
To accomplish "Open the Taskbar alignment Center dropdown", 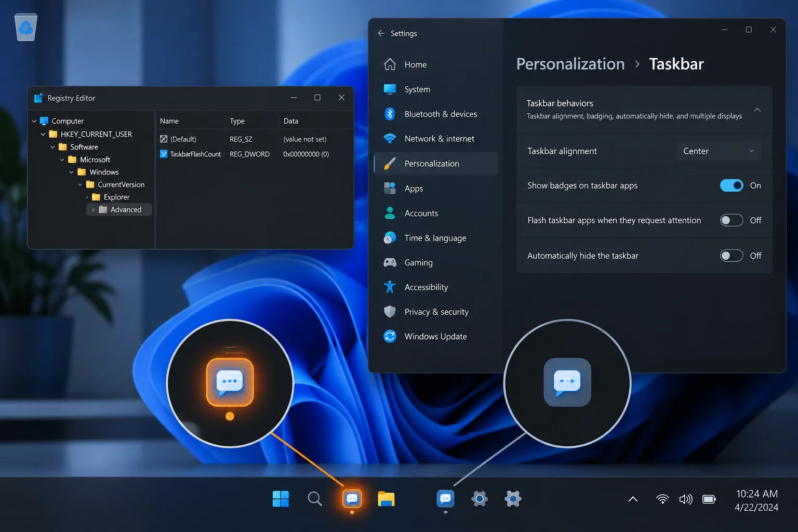I will (x=719, y=151).
